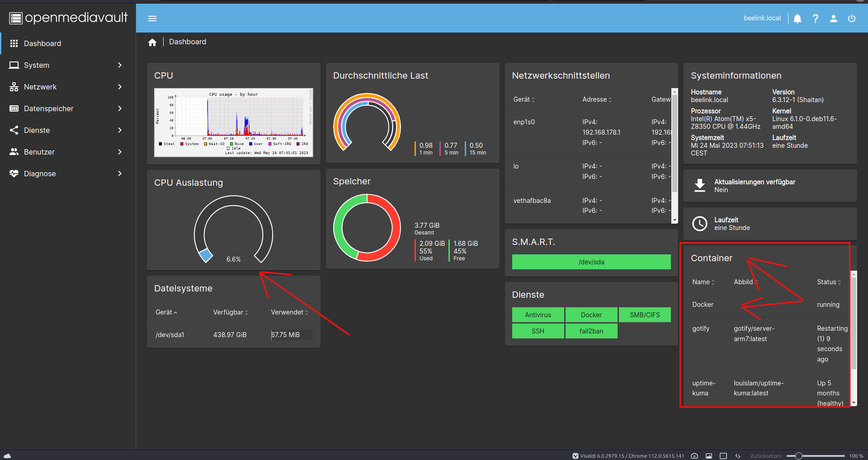Expand the Netzwerk menu chevron
868x460 pixels.
(x=120, y=87)
